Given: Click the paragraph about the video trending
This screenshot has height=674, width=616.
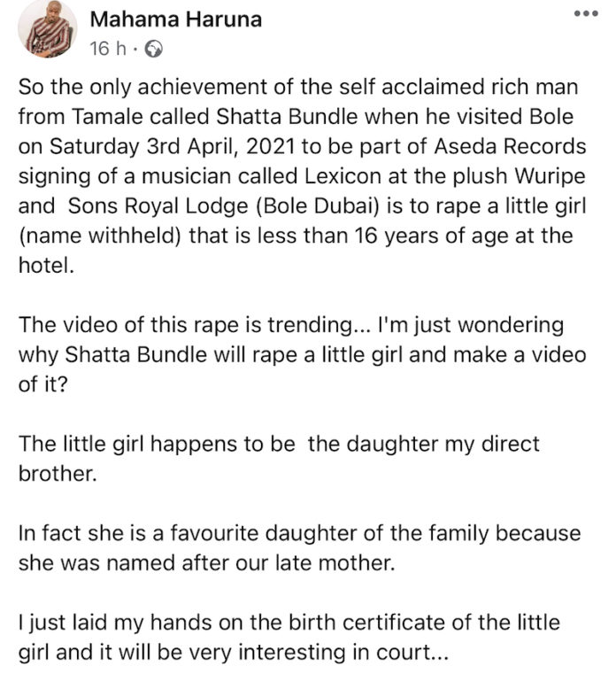Looking at the screenshot, I should 302,354.
